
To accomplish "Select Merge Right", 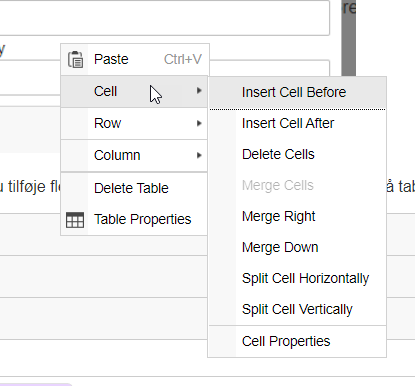I will tap(297, 216).
